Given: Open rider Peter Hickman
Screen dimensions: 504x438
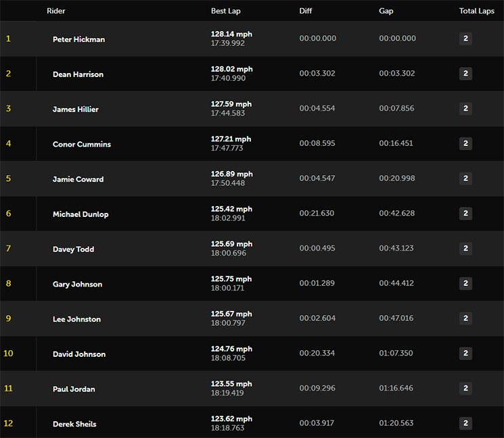Looking at the screenshot, I should tap(78, 39).
